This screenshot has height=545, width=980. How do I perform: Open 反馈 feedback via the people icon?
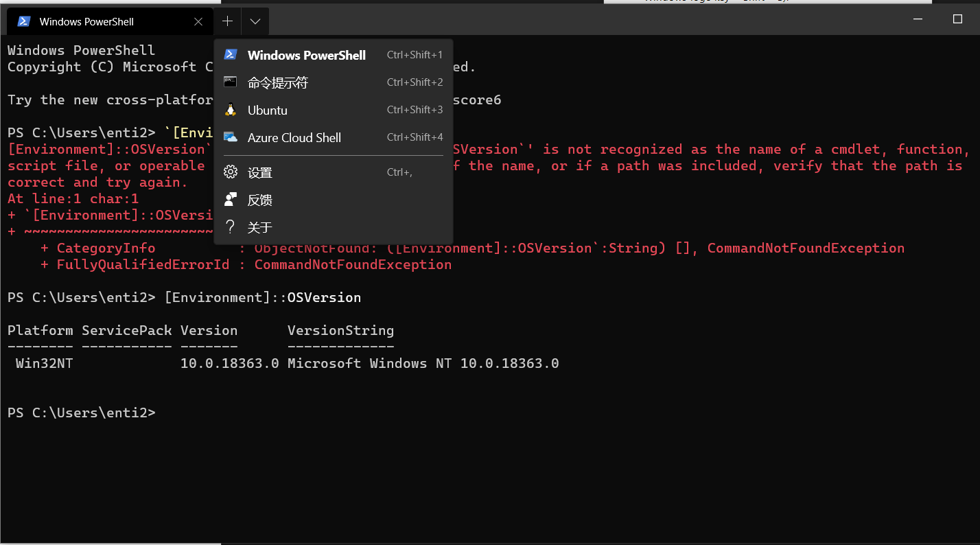(231, 199)
